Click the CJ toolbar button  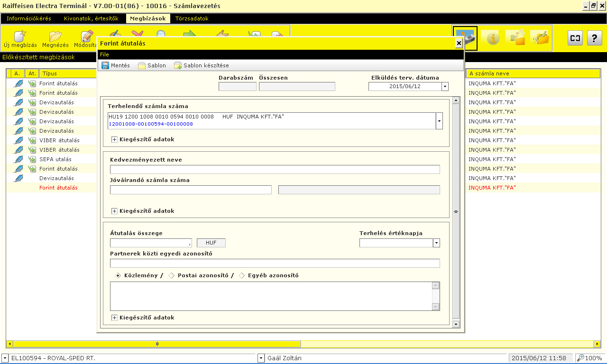point(575,38)
